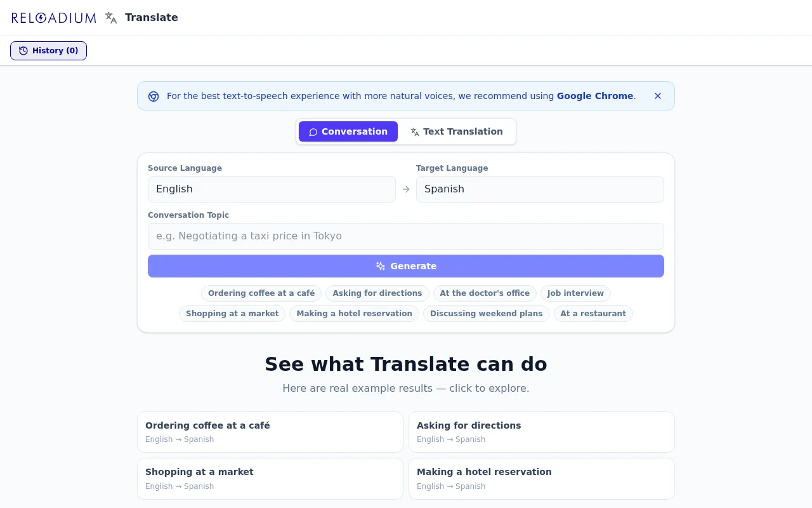Click the 'Conversation Topic' label
The image size is (812, 508).
188,215
